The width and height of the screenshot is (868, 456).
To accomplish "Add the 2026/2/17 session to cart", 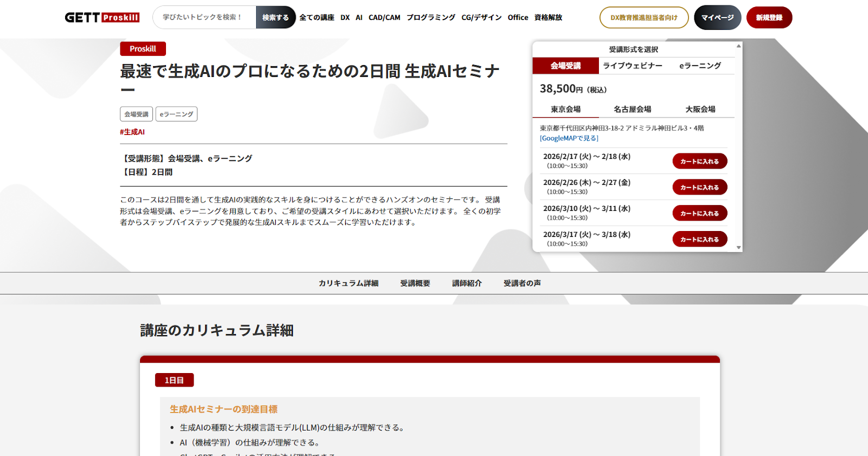I will coord(699,161).
